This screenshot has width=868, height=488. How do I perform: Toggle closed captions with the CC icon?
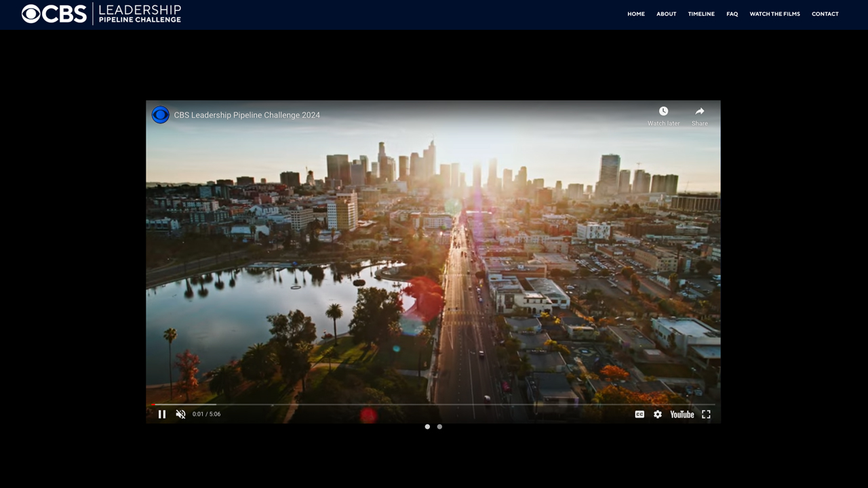point(639,414)
